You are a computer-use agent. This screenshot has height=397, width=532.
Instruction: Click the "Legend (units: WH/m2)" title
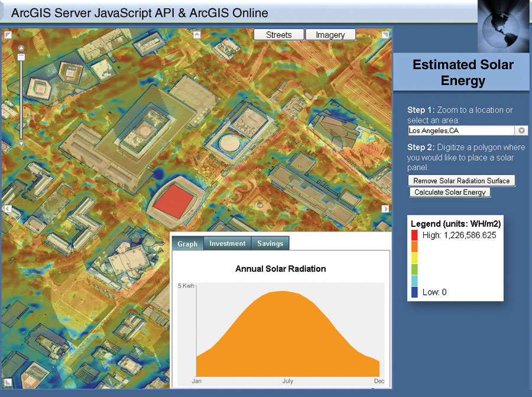pyautogui.click(x=456, y=224)
